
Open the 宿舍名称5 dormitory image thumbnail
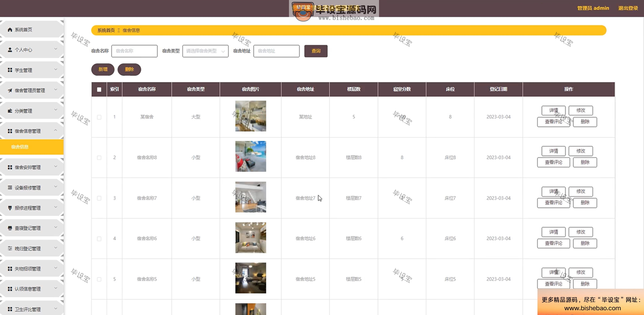click(251, 278)
